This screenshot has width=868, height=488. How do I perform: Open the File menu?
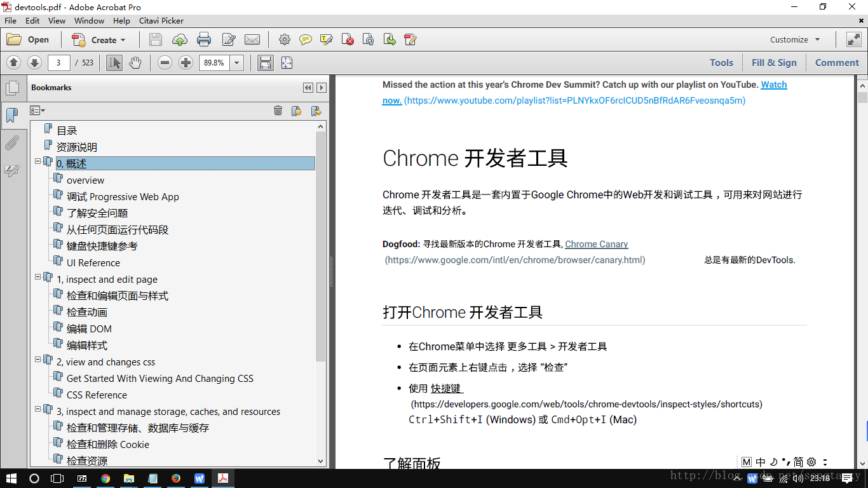pos(10,20)
